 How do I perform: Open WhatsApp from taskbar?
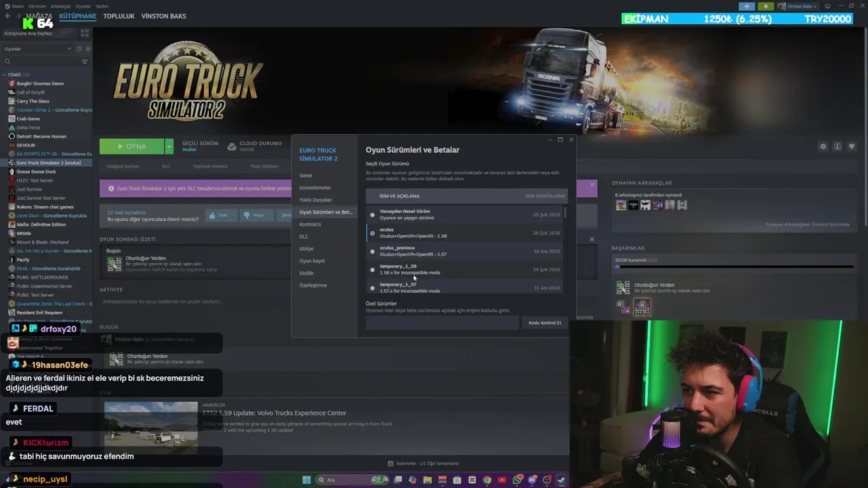(517, 480)
